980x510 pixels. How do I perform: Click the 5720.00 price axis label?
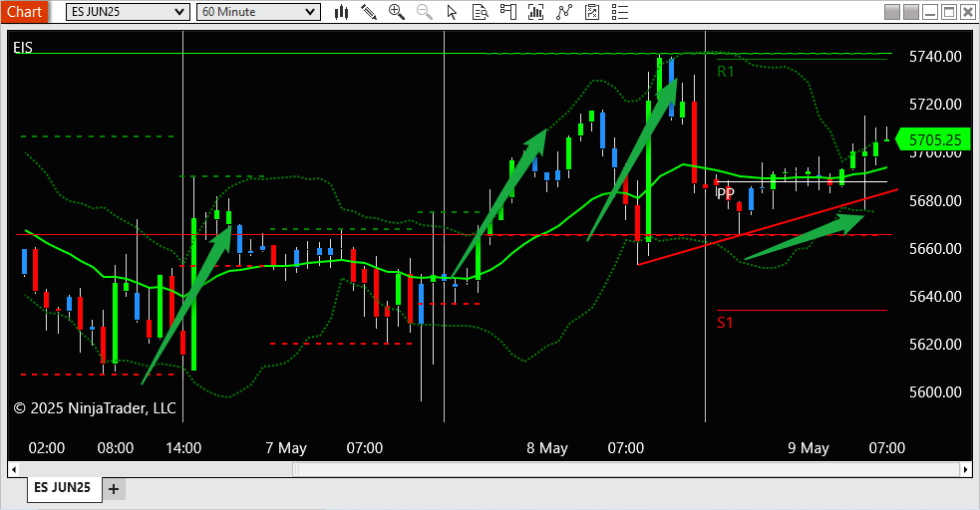click(935, 105)
